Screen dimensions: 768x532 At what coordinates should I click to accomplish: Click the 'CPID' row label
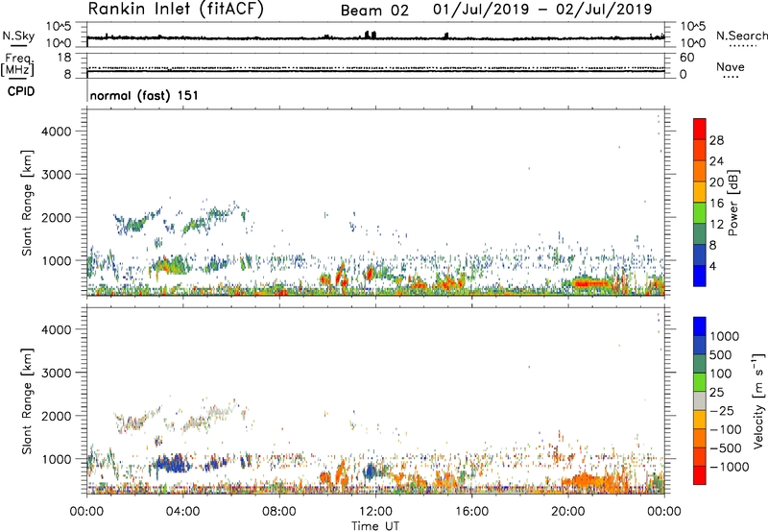click(21, 91)
